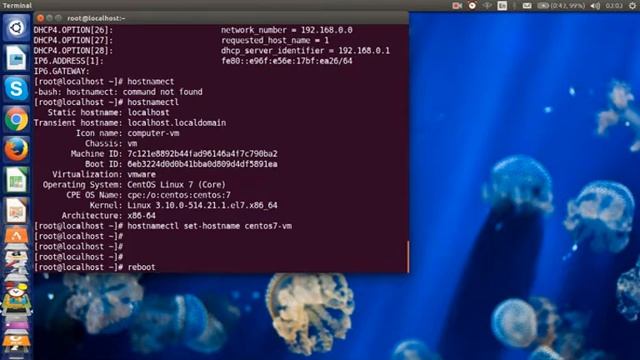Click the cpe:/o:centos:centos:7 value
This screenshot has height=360, width=640.
(179, 195)
